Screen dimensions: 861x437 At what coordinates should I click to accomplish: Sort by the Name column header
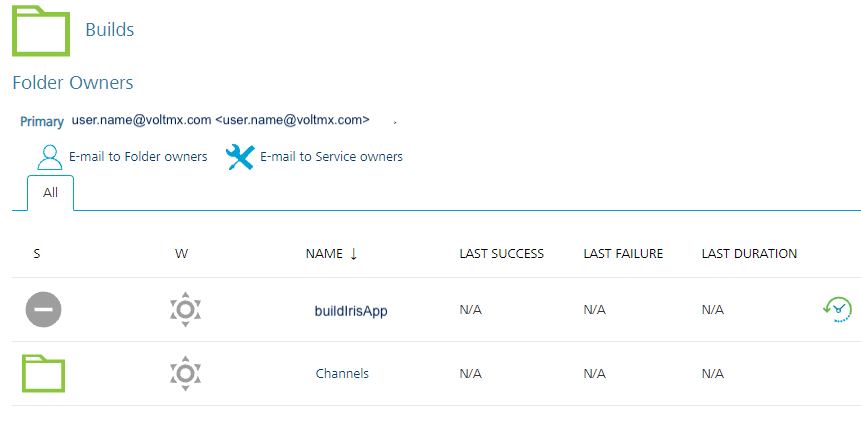[x=324, y=254]
